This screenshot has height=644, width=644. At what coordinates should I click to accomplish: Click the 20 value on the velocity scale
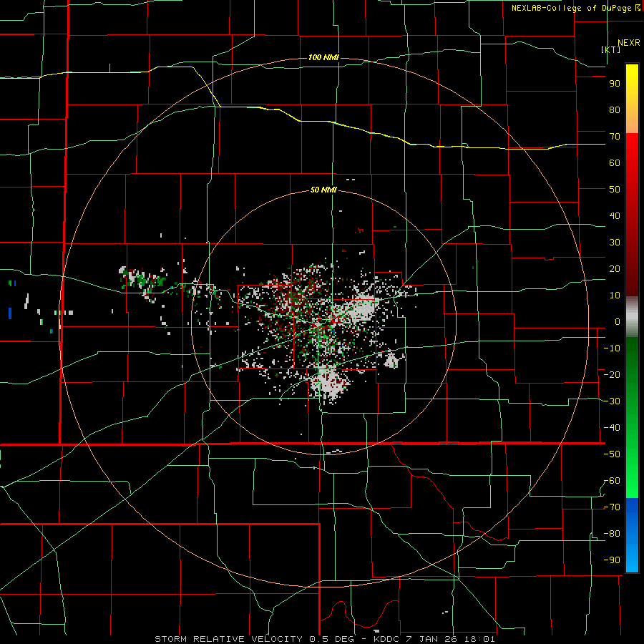615,269
